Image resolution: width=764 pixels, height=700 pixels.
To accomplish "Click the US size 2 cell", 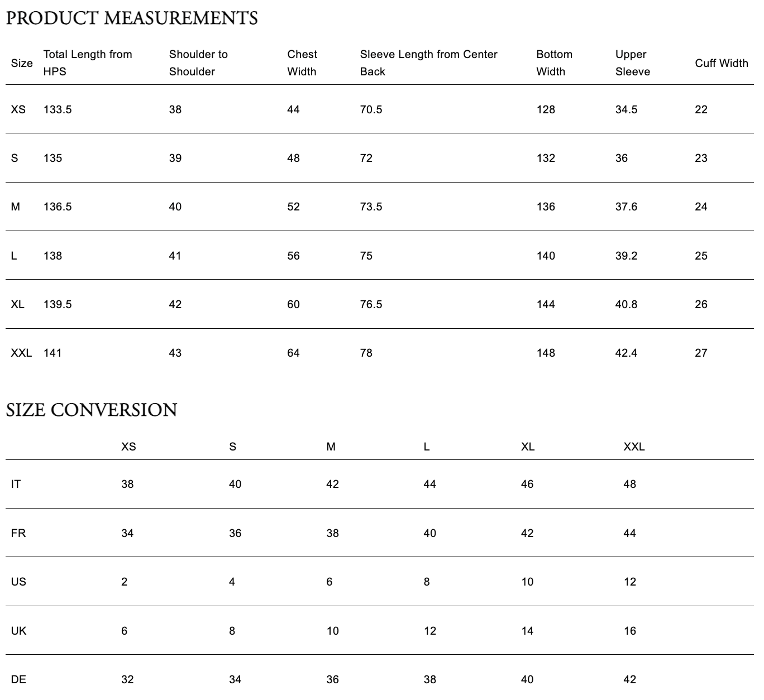I will (124, 582).
